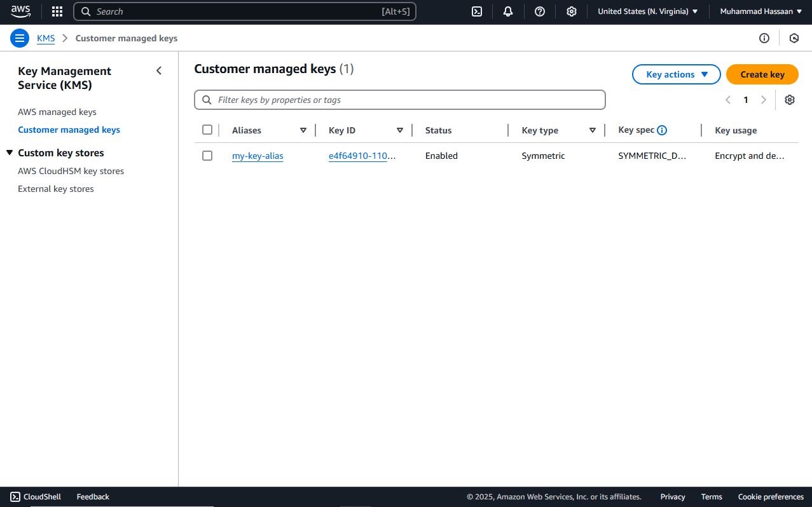Screen dimensions: 812x507
Task: Open table preferences gear icon
Action: tap(790, 100)
